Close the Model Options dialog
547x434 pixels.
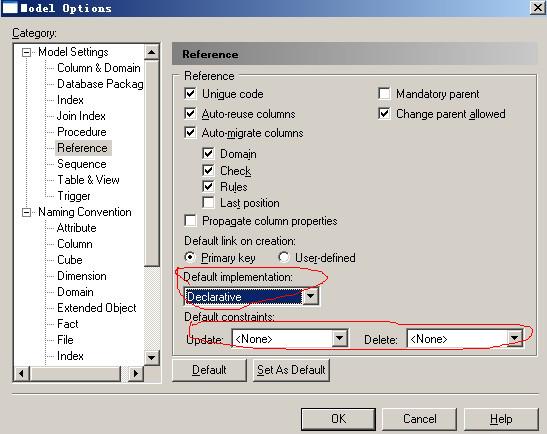538,8
